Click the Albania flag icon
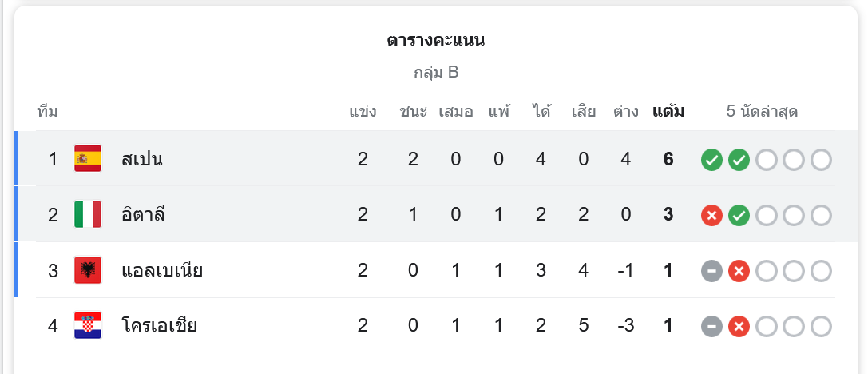Viewport: 868px width, 374px height. click(88, 270)
